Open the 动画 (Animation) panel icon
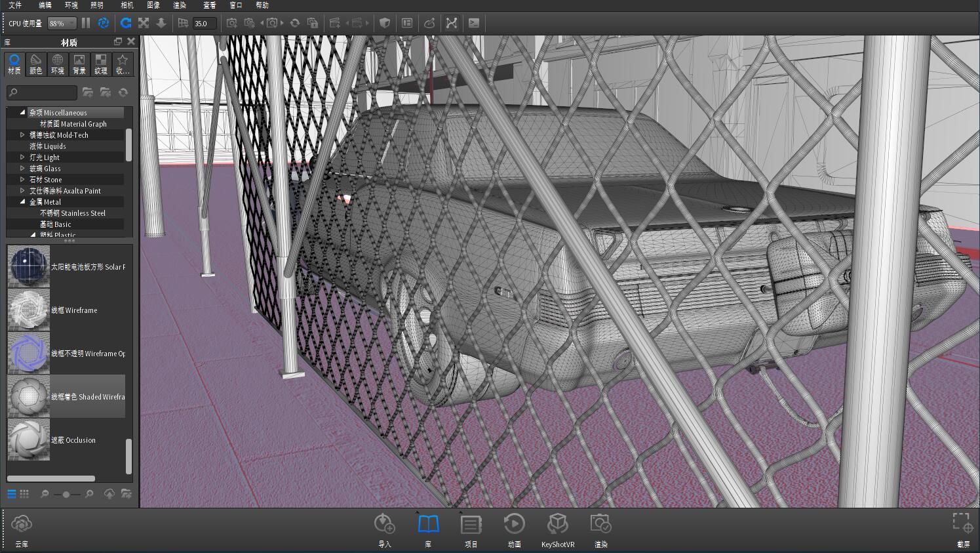The image size is (980, 553). tap(514, 525)
